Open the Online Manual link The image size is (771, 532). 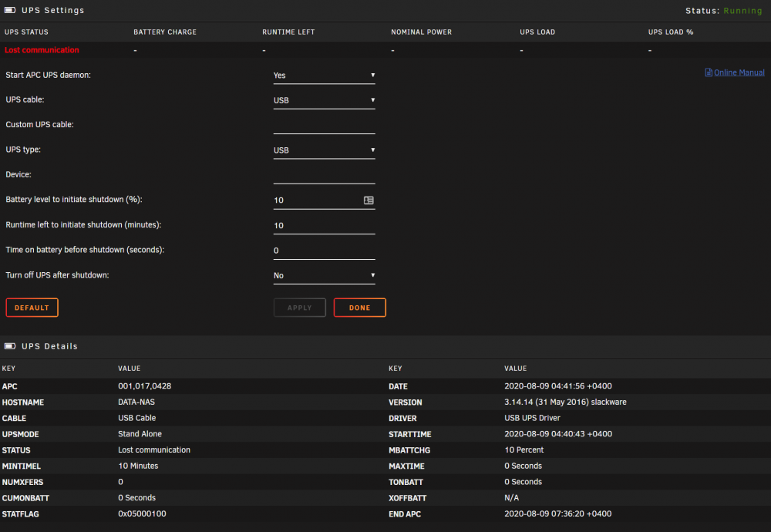pyautogui.click(x=739, y=72)
